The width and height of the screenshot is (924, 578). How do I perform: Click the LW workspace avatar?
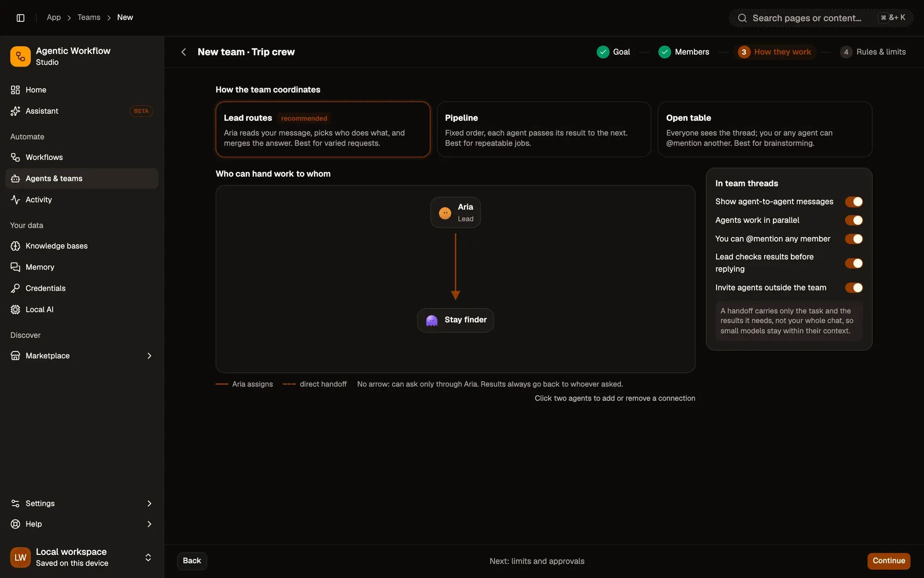(20, 557)
